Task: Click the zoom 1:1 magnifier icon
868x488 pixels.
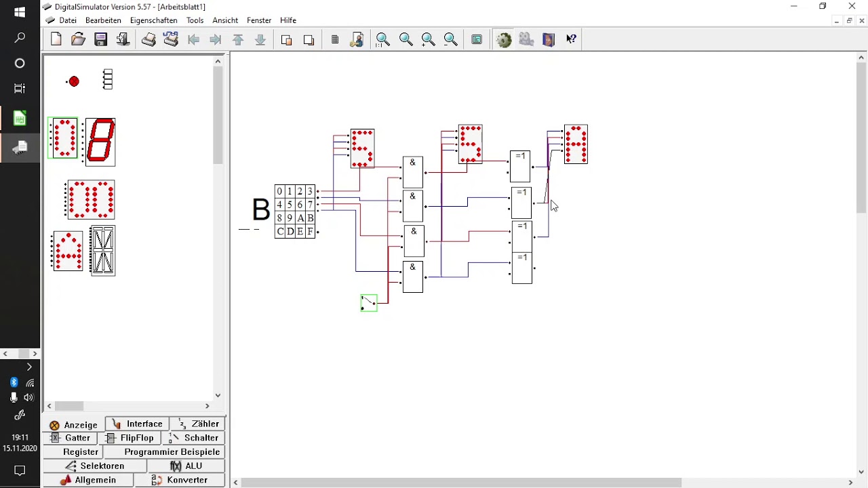Action: [383, 39]
